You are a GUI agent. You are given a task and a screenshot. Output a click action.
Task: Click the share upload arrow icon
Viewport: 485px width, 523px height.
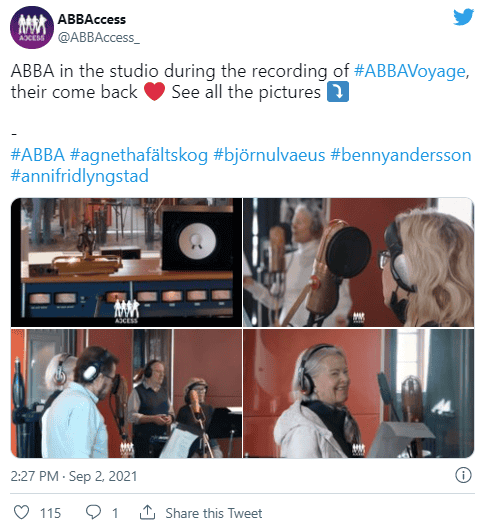[x=147, y=512]
